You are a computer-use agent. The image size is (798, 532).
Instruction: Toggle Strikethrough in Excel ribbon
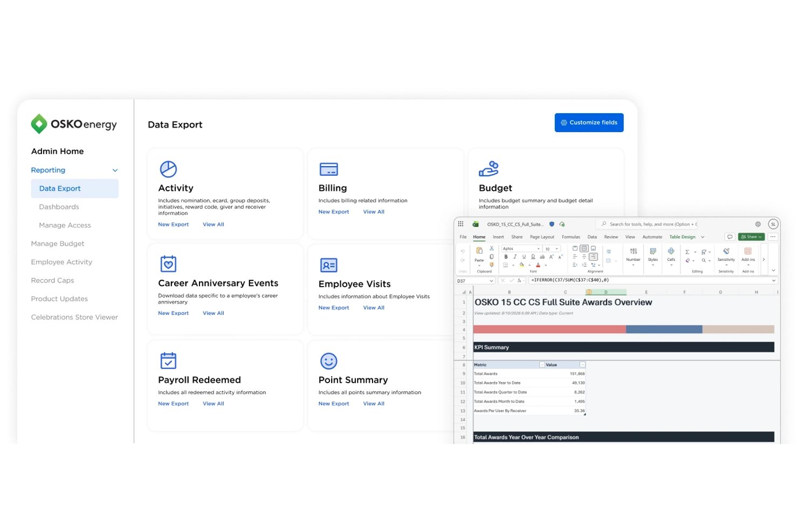[x=542, y=257]
